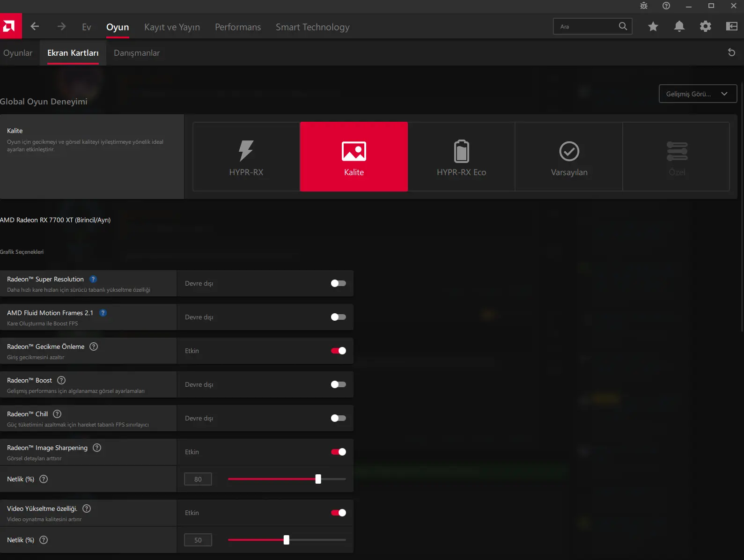Disable Video Yükseltme özelliği switch
Screen dimensions: 744x560
point(338,513)
